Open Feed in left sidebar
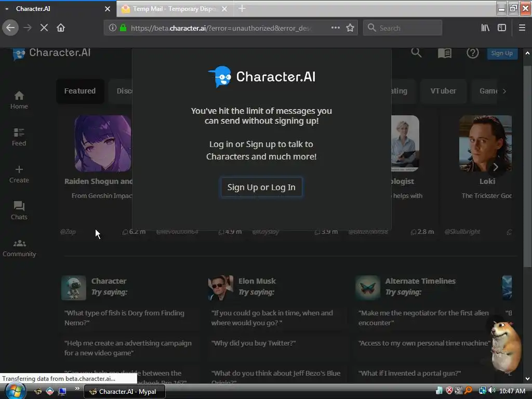 tap(19, 137)
